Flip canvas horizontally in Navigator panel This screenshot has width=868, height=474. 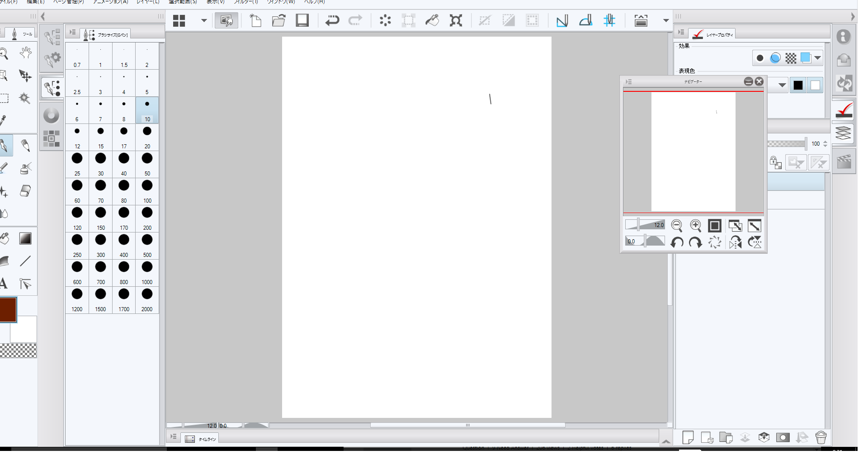coord(735,242)
